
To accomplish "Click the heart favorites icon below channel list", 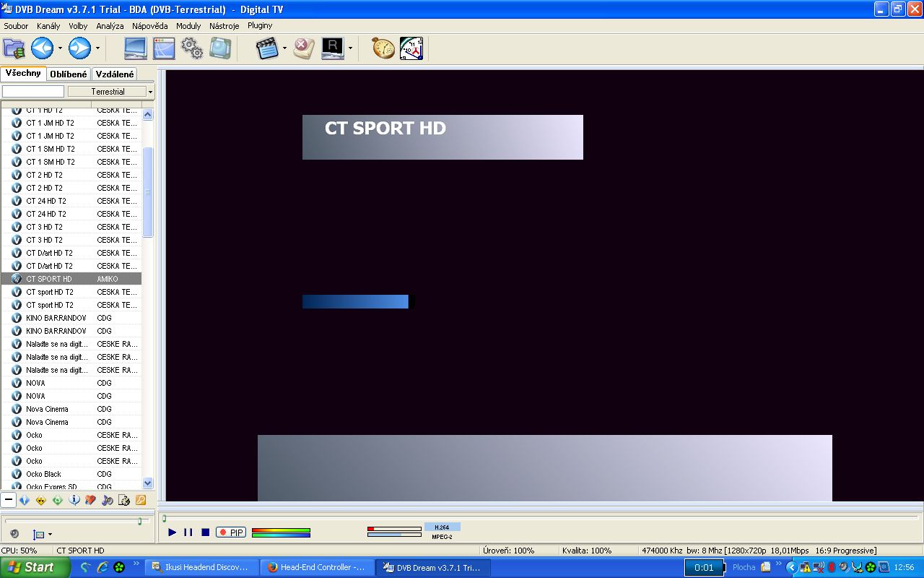I will (90, 500).
